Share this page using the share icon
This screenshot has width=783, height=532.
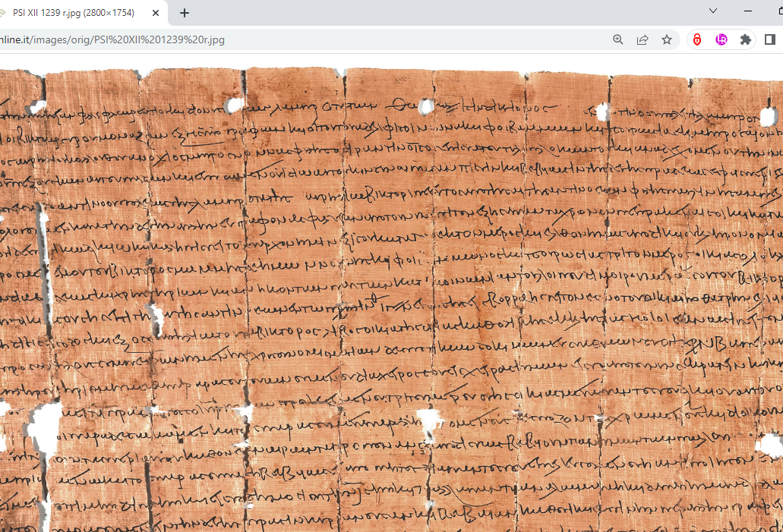tap(643, 40)
